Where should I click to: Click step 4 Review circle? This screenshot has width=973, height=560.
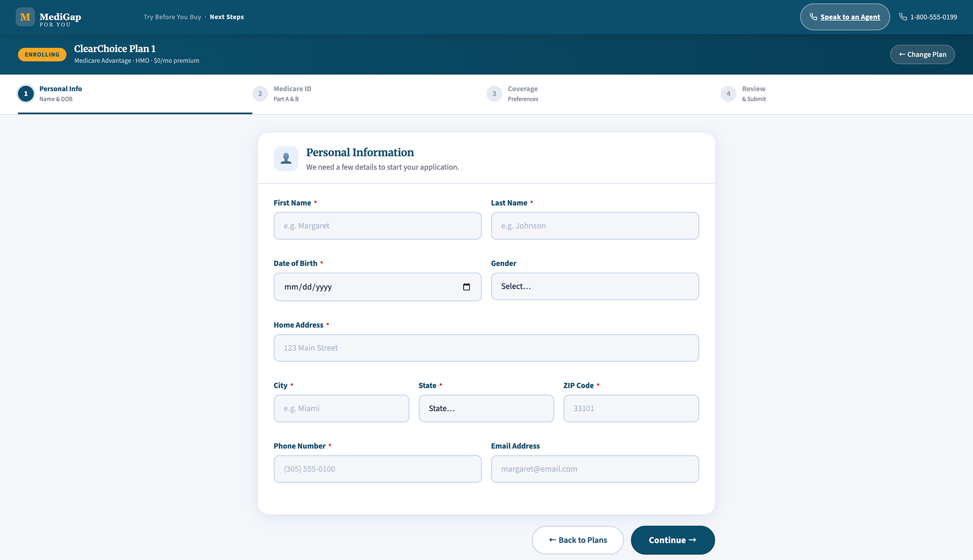pyautogui.click(x=728, y=94)
